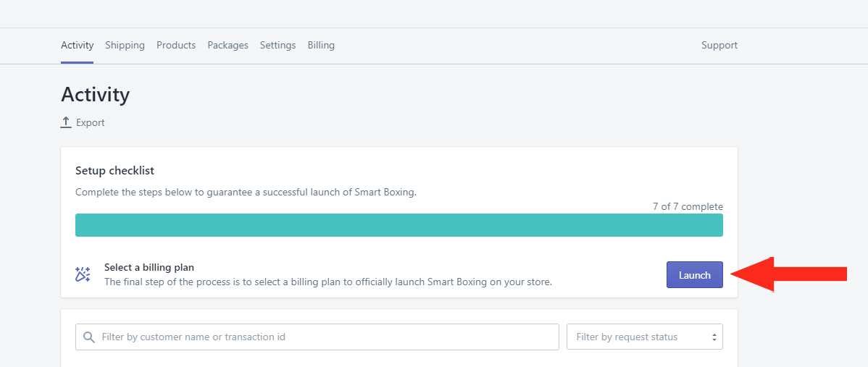Go to the Products tab
The height and width of the screenshot is (367, 868).
pyautogui.click(x=176, y=46)
